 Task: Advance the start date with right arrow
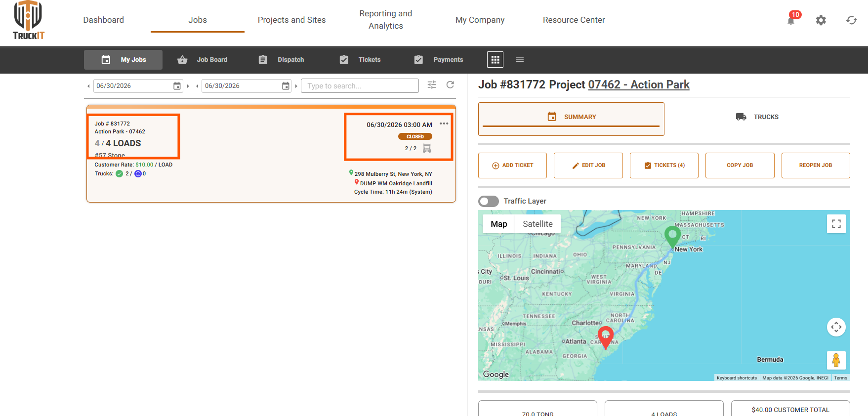pyautogui.click(x=188, y=86)
